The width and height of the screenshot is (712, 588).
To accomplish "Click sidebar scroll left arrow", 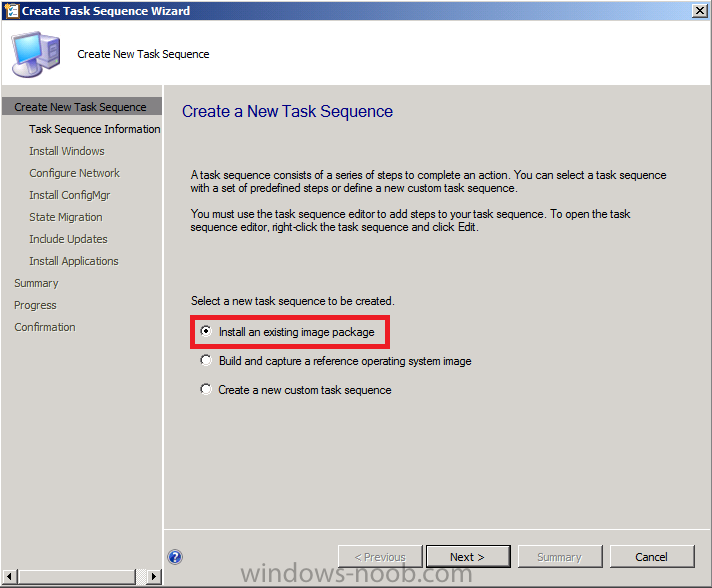I will tap(10, 577).
